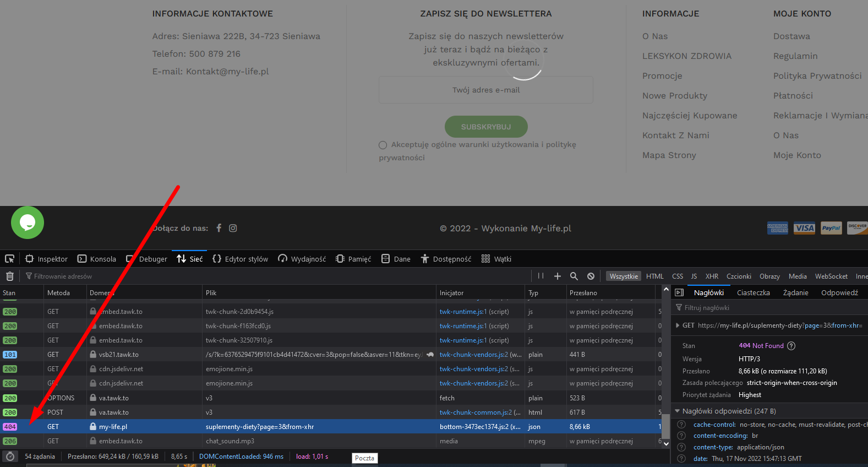868x467 pixels.
Task: Open the LEKSYKON ZDROWIA link
Action: tap(687, 56)
